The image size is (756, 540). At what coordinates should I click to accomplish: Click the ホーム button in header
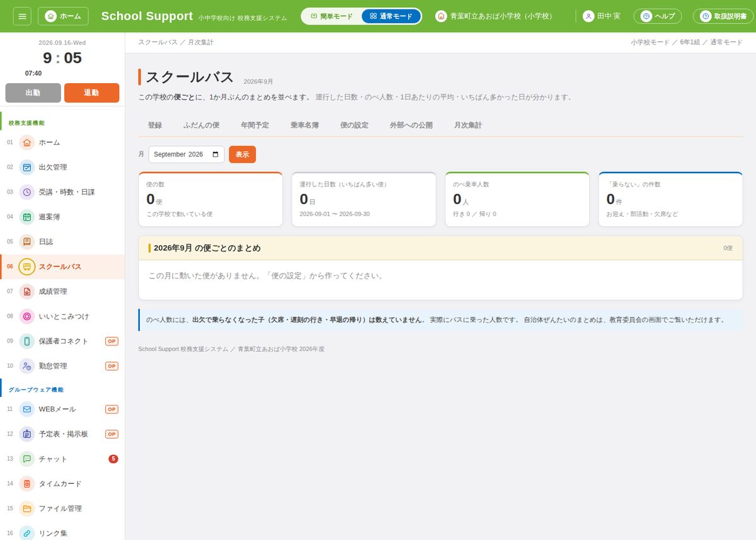(x=63, y=16)
